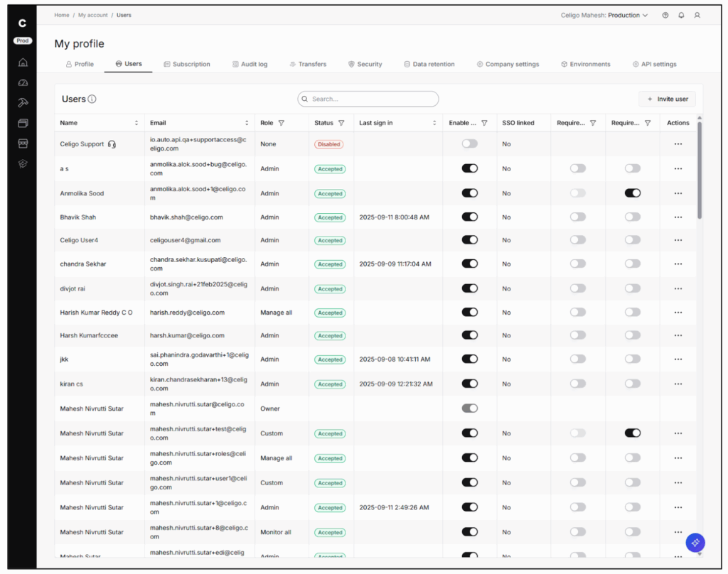Image resolution: width=728 pixels, height=574 pixels.
Task: Open the Marketplace storefront icon in sidebar
Action: (x=23, y=143)
